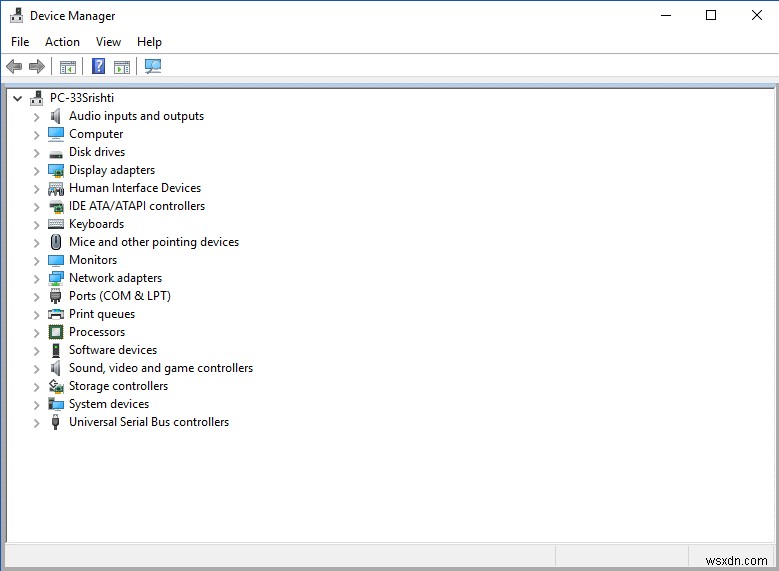Screen dimensions: 779x571
Task: Expand the Print queues category
Action: coord(36,315)
